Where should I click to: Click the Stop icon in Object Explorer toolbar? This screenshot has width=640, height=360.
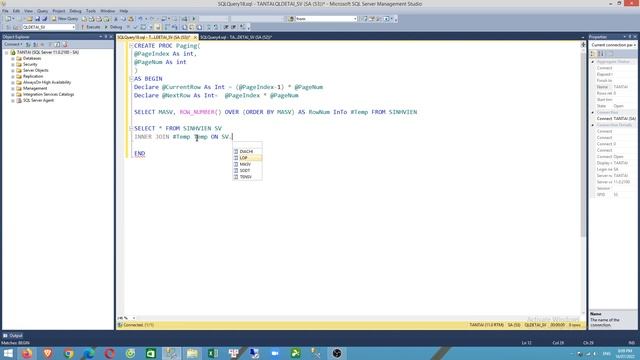(x=43, y=44)
